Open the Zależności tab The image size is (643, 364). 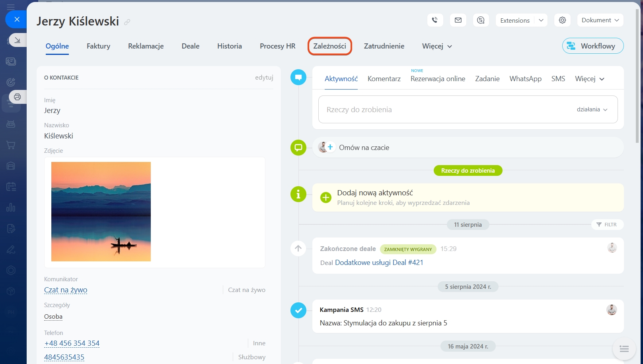tap(329, 46)
